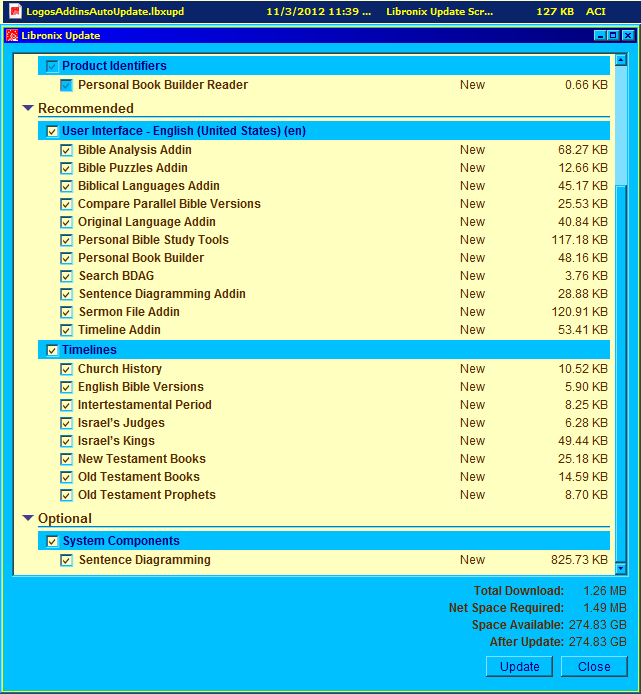Toggle the System Components group checkbox

point(52,541)
